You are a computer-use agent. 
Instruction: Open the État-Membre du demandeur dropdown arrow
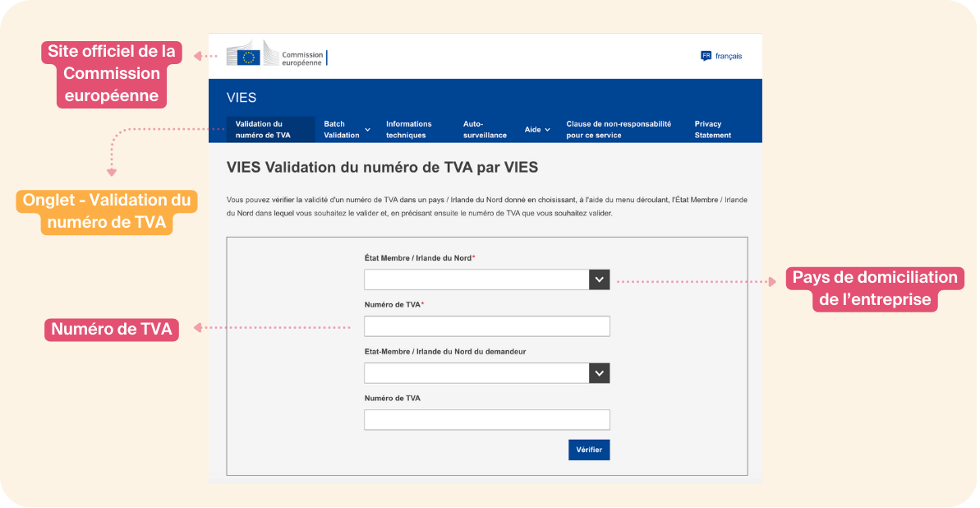pyautogui.click(x=600, y=373)
